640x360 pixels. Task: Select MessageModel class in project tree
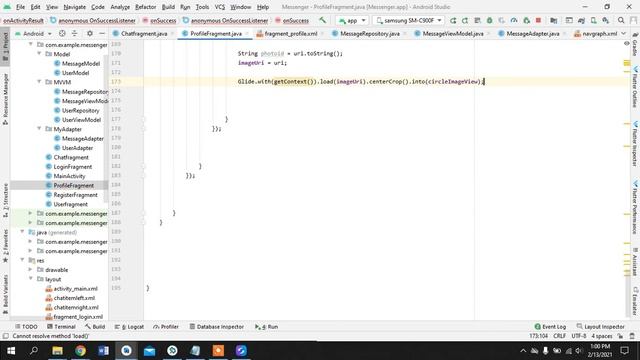click(80, 63)
